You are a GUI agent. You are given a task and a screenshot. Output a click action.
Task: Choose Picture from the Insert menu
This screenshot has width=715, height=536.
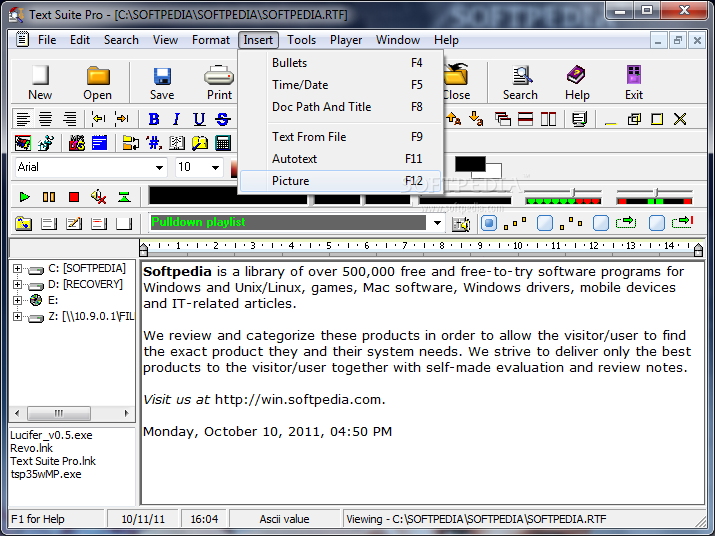pyautogui.click(x=340, y=181)
